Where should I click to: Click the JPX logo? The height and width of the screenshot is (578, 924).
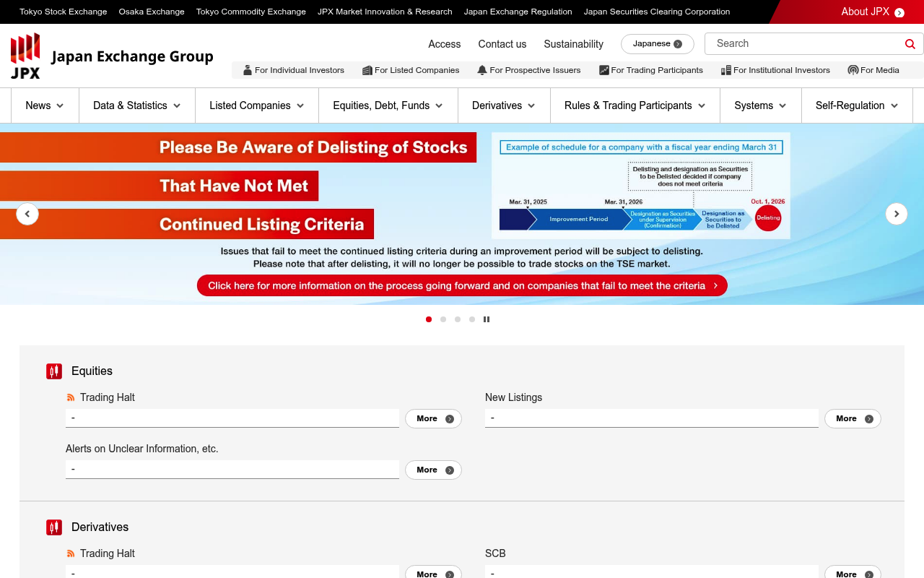(25, 56)
